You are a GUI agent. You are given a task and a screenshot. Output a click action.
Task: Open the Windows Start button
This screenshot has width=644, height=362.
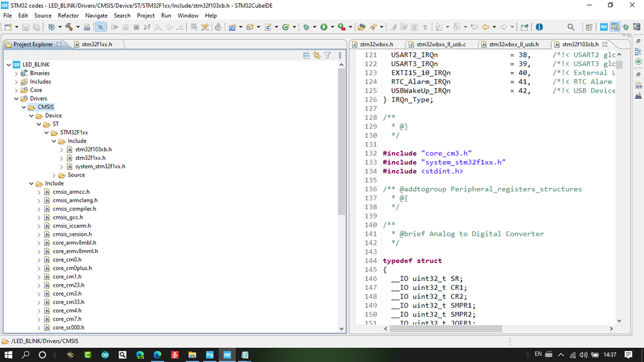click(8, 355)
